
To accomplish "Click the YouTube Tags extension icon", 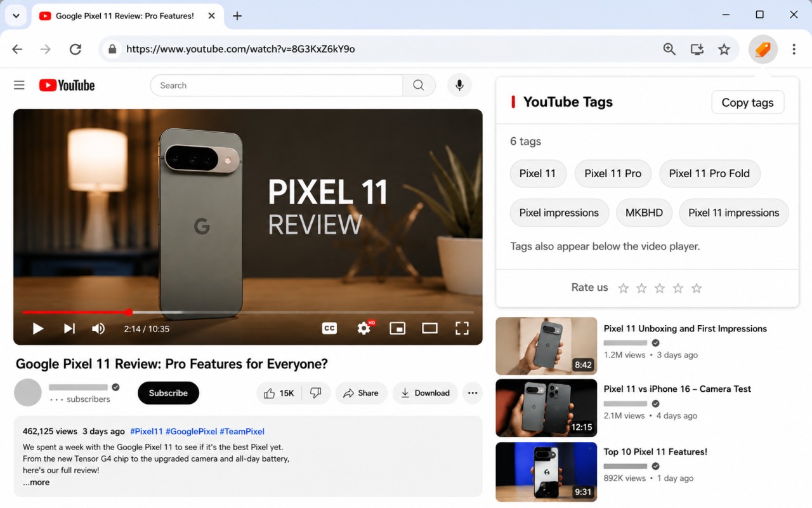I will (x=763, y=50).
